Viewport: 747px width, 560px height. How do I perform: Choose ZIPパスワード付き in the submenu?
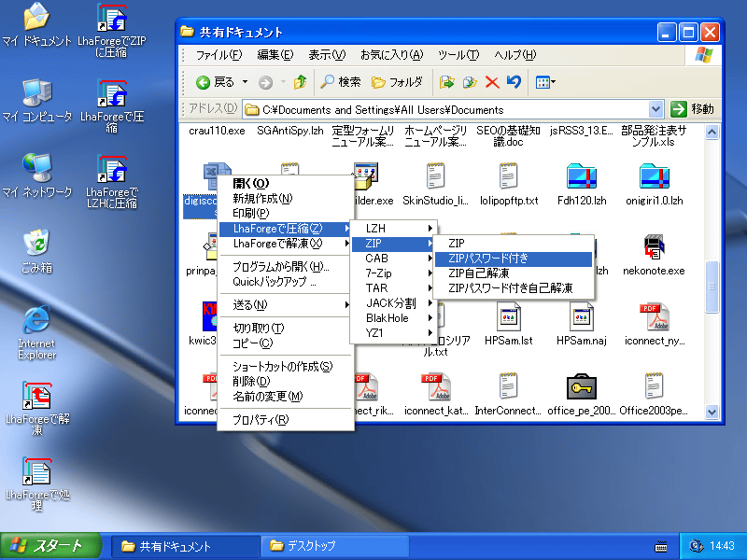pyautogui.click(x=513, y=259)
